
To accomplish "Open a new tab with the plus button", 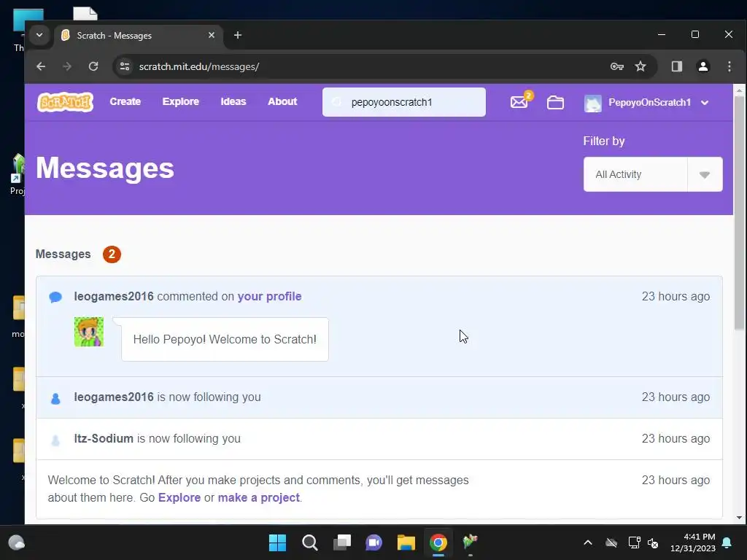I will click(238, 35).
